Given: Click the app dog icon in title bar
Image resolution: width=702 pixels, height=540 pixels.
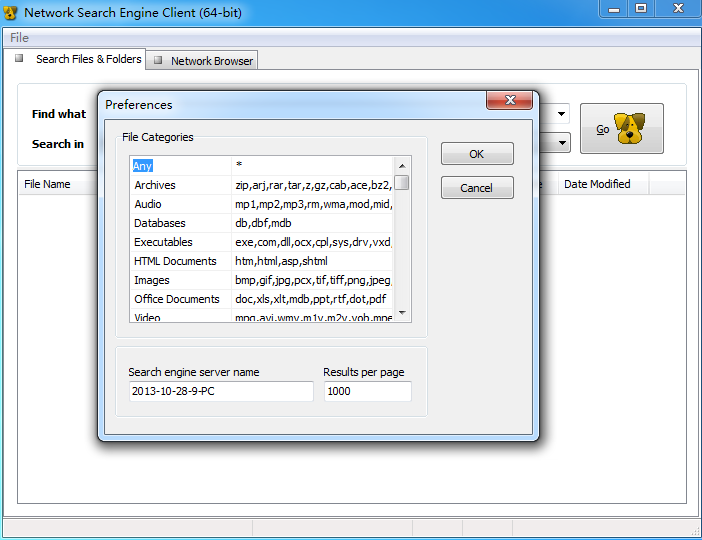Looking at the screenshot, I should pos(10,12).
